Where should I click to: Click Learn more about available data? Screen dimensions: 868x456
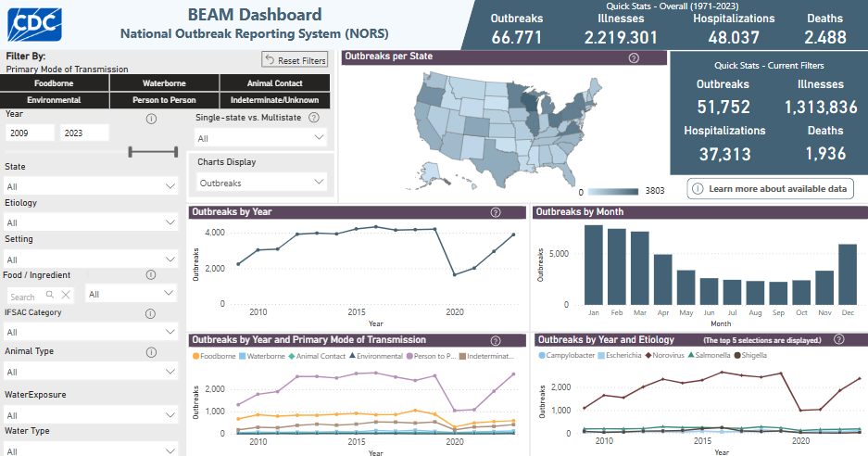tap(770, 189)
